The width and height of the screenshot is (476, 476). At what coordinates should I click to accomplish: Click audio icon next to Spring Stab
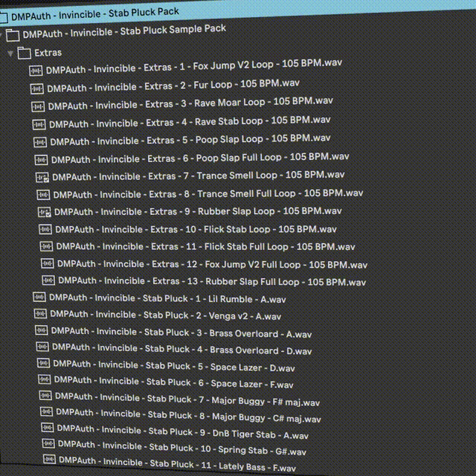49,451
